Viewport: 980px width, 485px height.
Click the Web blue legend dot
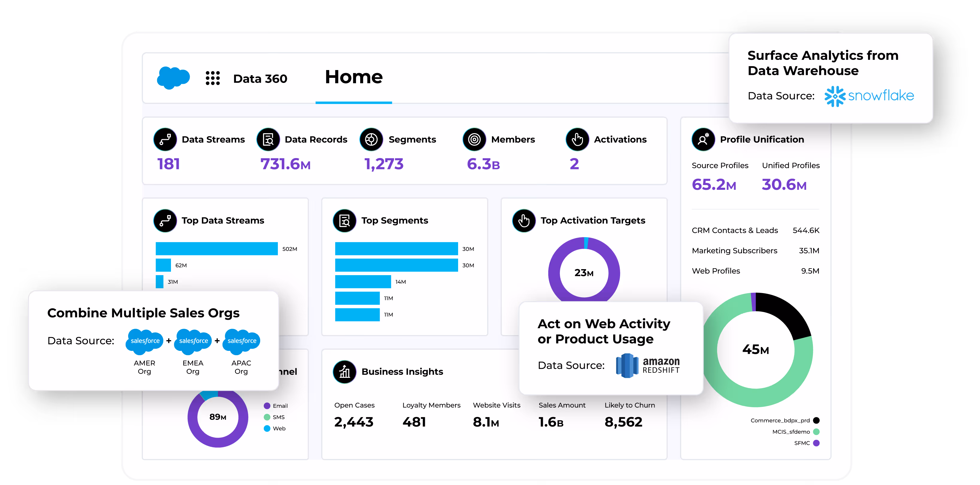click(x=267, y=429)
